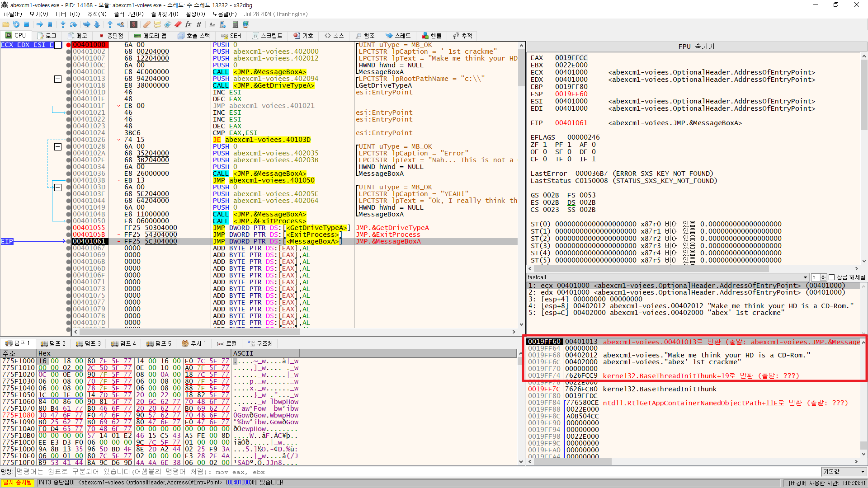The height and width of the screenshot is (488, 868).
Task: Click the FPU 숨기기 button
Action: [x=696, y=47]
